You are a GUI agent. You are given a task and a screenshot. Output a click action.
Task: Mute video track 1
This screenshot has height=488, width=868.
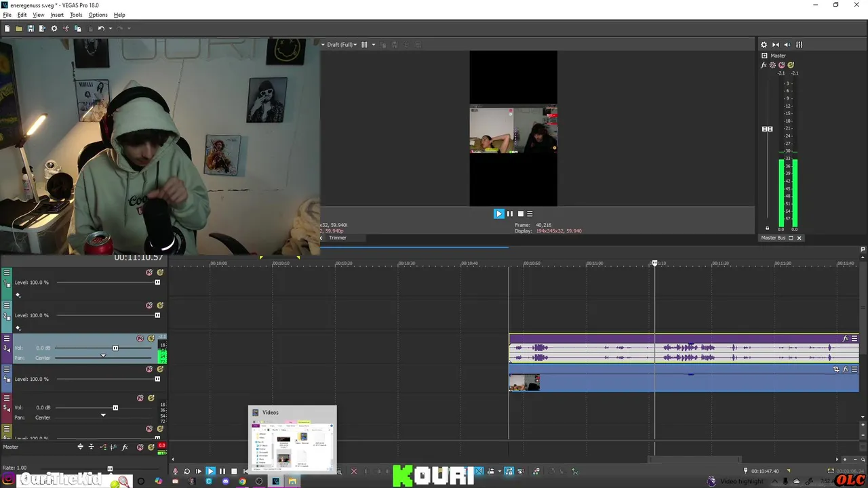click(x=149, y=272)
